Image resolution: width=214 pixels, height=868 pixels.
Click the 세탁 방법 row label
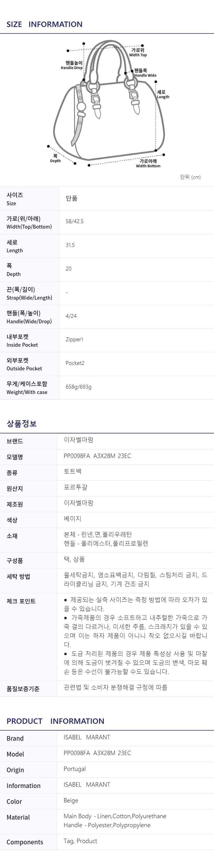18,577
